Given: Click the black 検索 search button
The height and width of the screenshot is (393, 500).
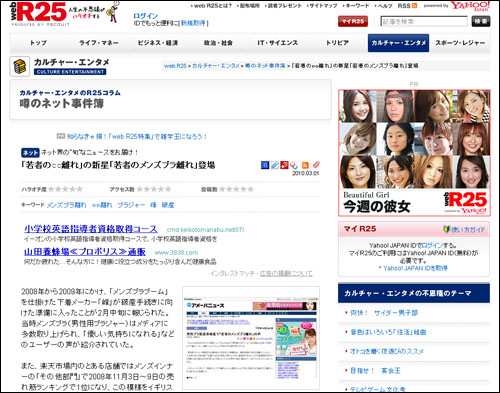Looking at the screenshot, I should tap(481, 21).
